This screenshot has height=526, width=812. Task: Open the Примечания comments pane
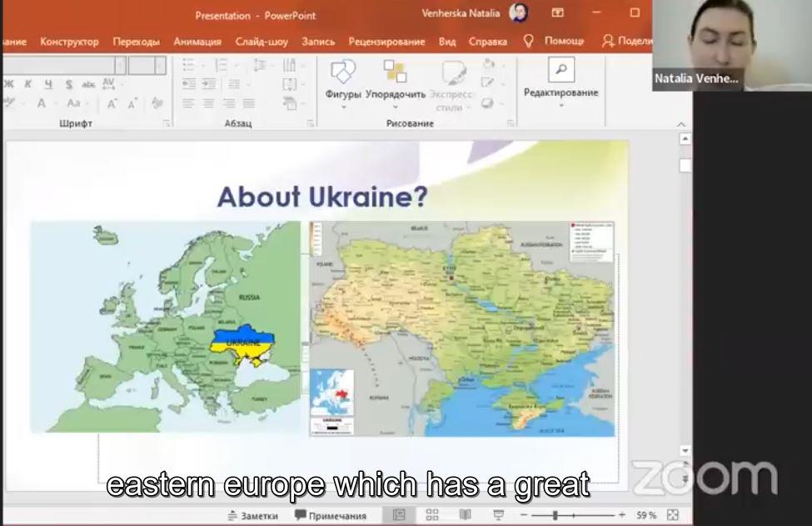(x=331, y=516)
